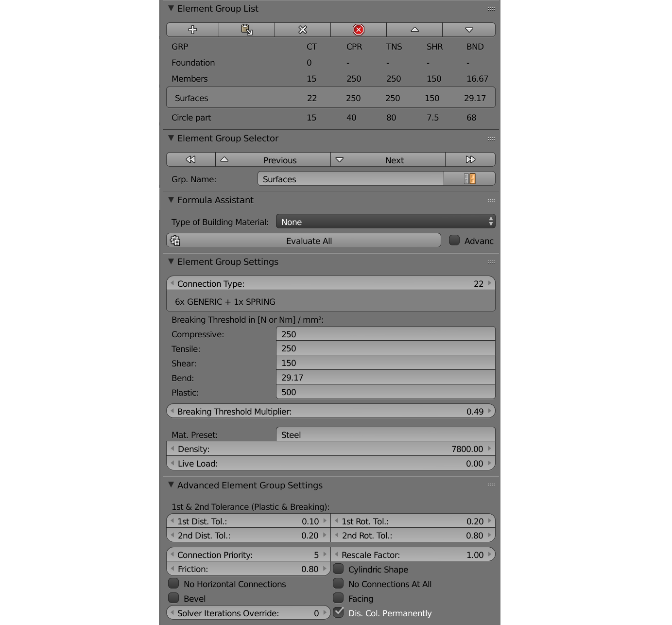The height and width of the screenshot is (625, 672).
Task: Click the gear icon on Evaluate All
Action: (175, 241)
